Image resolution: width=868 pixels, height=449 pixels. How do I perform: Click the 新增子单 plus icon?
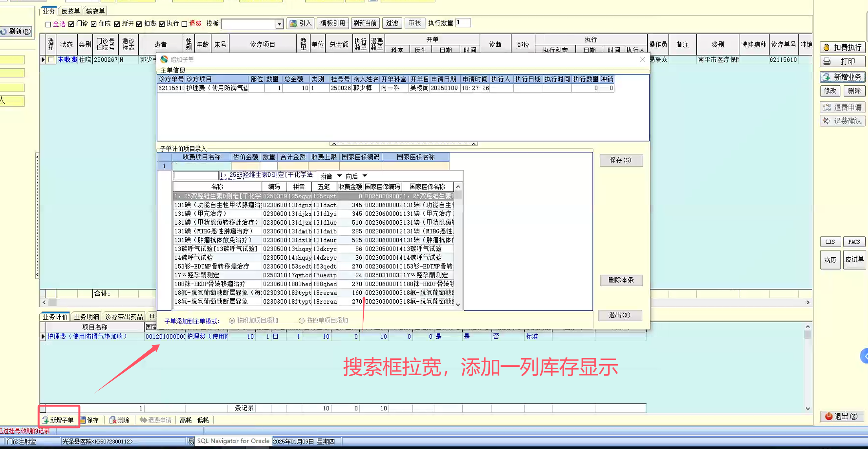[46, 420]
